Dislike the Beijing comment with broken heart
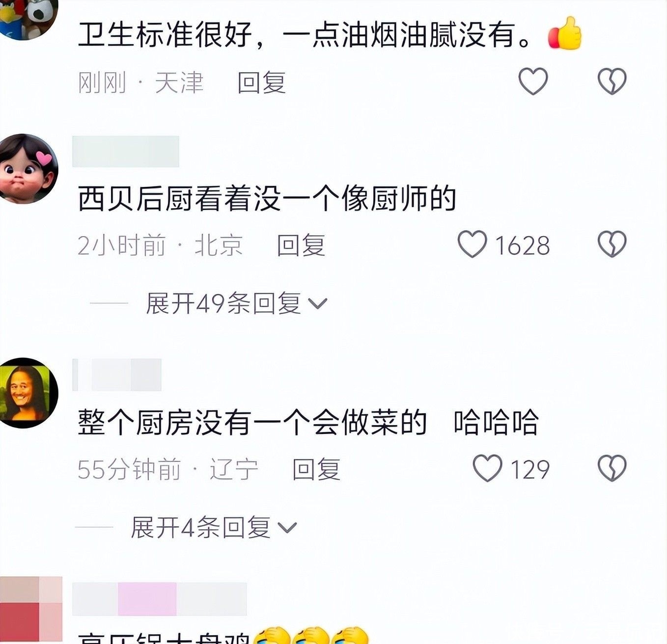 pyautogui.click(x=612, y=244)
